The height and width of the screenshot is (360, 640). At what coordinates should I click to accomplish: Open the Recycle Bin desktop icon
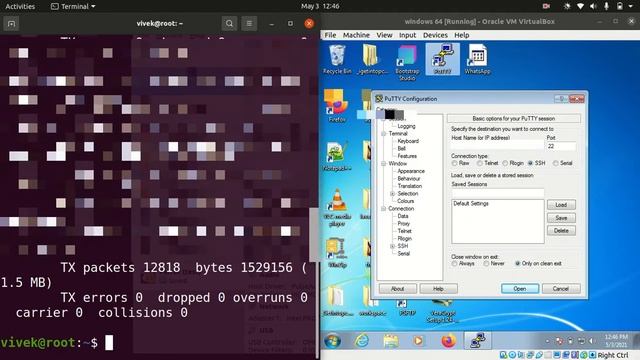[337, 60]
